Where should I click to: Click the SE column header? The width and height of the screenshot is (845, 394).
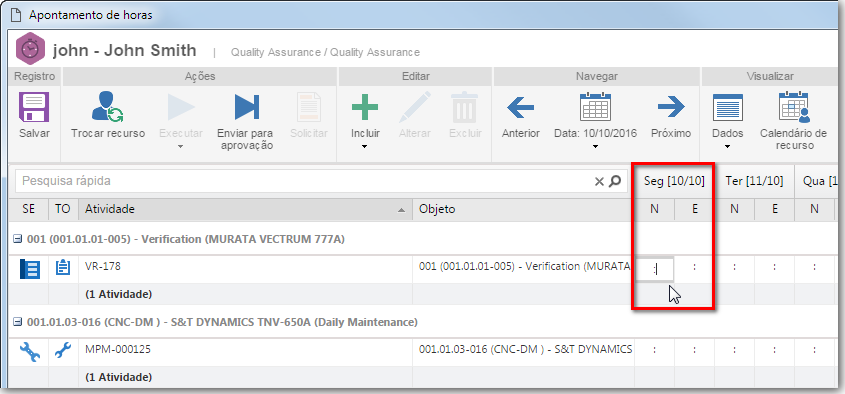coord(29,209)
